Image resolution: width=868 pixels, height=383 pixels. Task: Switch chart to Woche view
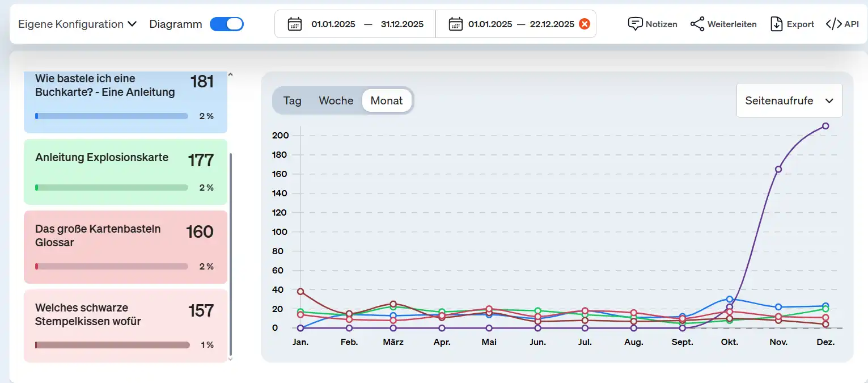336,100
